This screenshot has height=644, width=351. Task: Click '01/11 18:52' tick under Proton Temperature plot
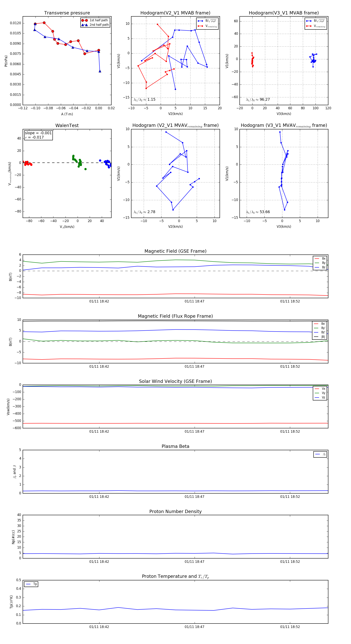[290, 627]
